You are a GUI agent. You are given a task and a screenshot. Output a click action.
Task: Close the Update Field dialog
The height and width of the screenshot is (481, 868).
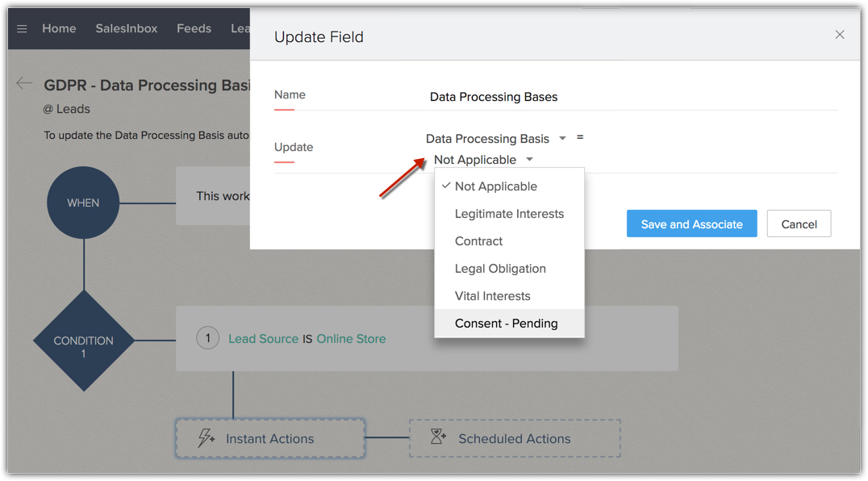point(839,35)
